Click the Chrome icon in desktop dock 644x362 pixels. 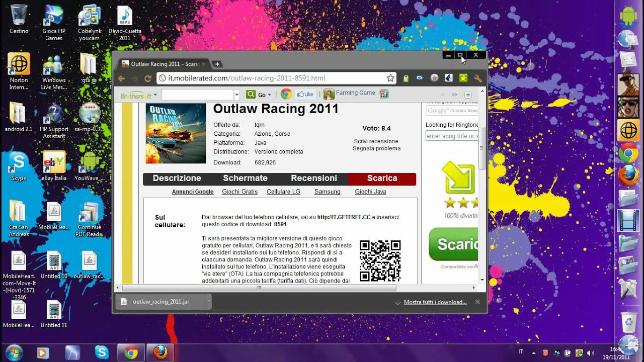pyautogui.click(x=628, y=153)
